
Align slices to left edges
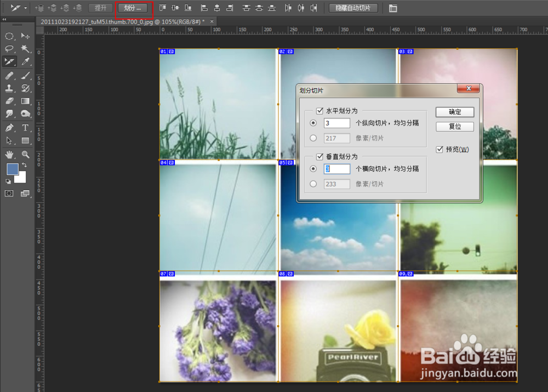click(x=204, y=8)
